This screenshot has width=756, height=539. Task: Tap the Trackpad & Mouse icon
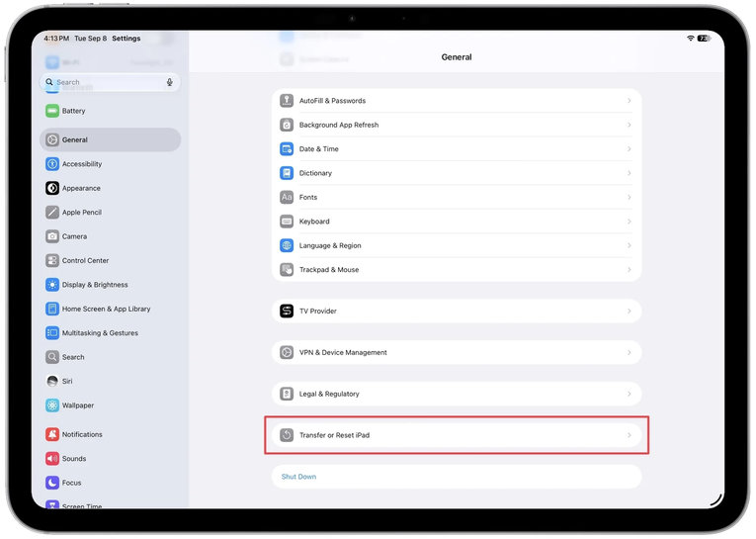[287, 270]
